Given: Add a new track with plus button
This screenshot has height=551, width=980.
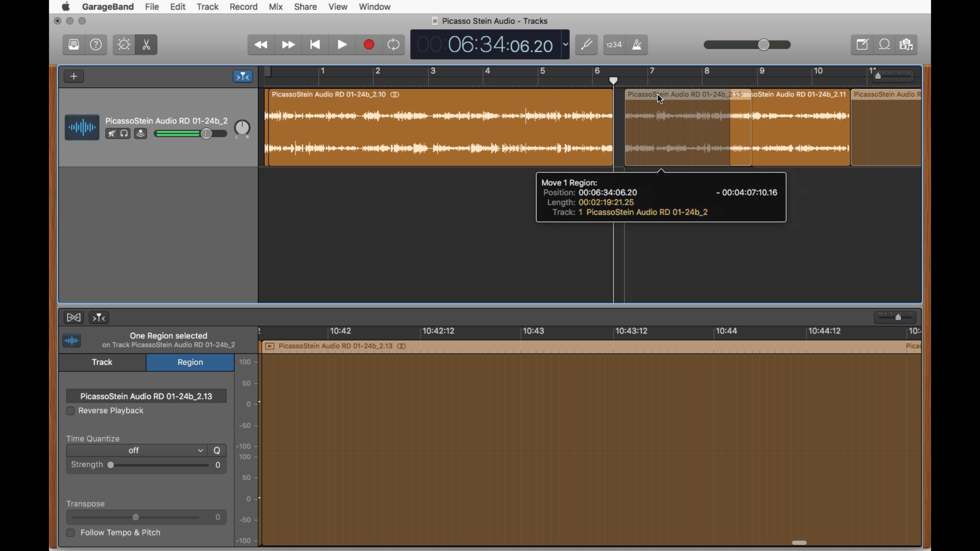Looking at the screenshot, I should (x=75, y=77).
